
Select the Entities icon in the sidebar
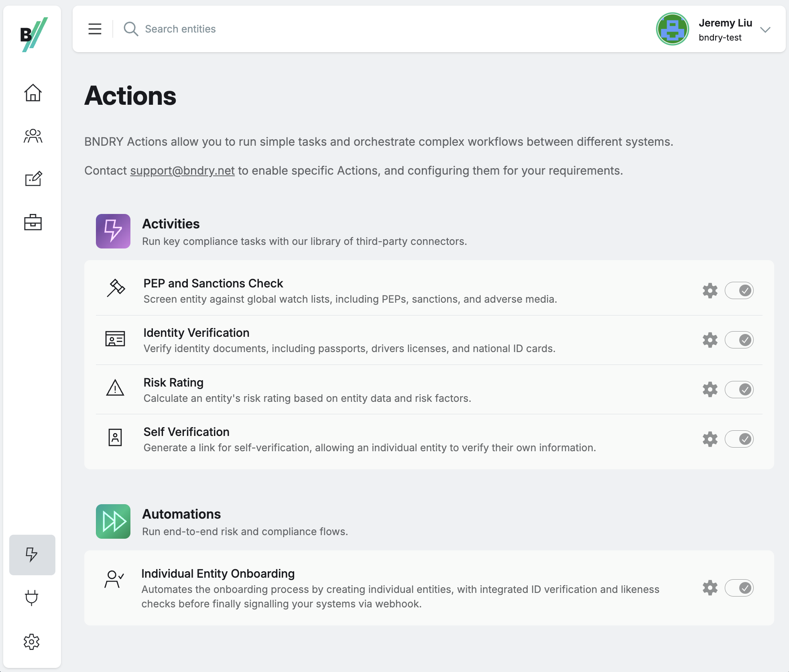pyautogui.click(x=32, y=136)
